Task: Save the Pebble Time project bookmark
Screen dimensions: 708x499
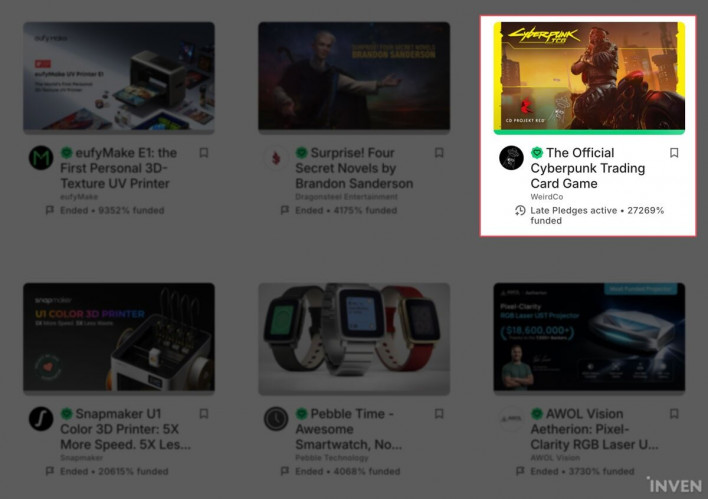Action: pyautogui.click(x=439, y=414)
